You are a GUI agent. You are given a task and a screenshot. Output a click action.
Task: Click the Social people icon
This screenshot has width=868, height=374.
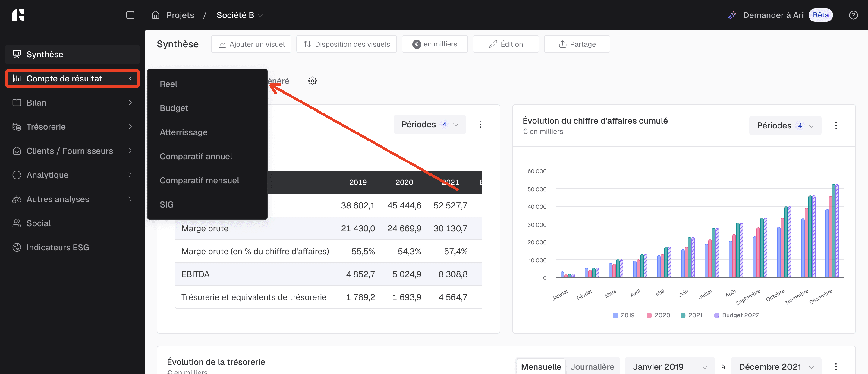tap(17, 223)
